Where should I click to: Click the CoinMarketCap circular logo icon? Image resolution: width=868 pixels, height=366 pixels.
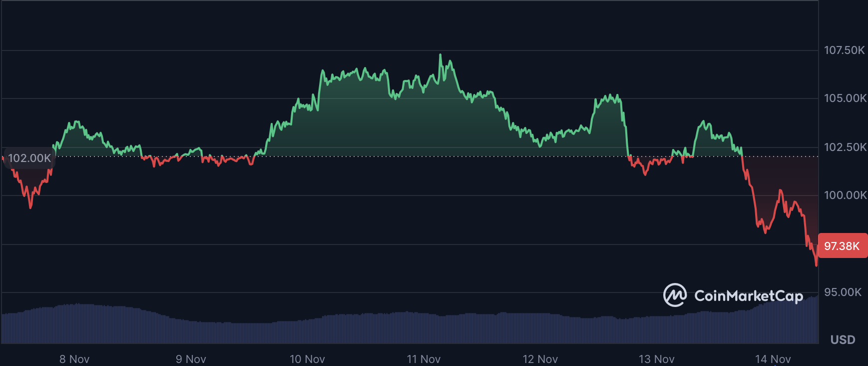675,295
